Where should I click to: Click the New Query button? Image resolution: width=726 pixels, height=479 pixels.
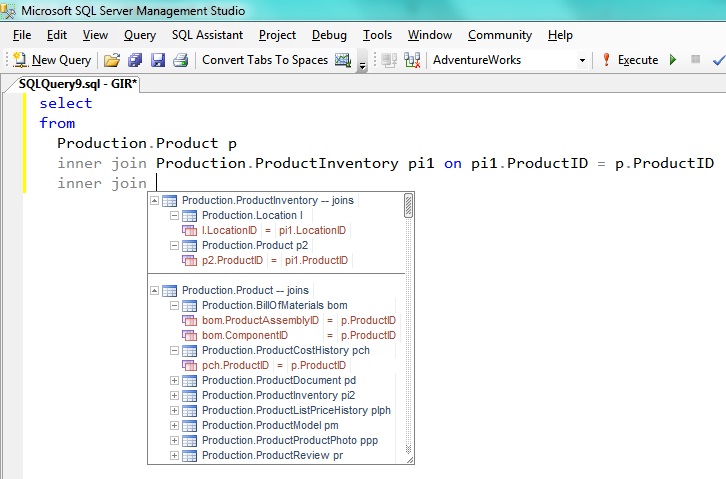[x=52, y=60]
